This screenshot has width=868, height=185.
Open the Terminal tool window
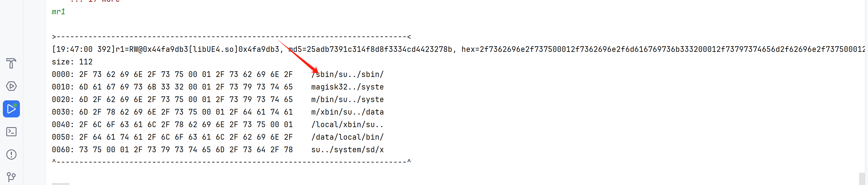click(11, 132)
